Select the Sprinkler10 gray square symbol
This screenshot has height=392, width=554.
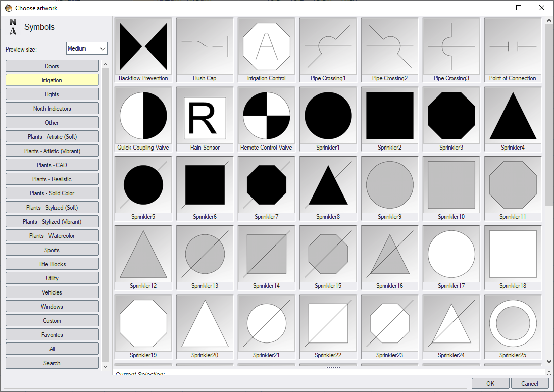[451, 189]
